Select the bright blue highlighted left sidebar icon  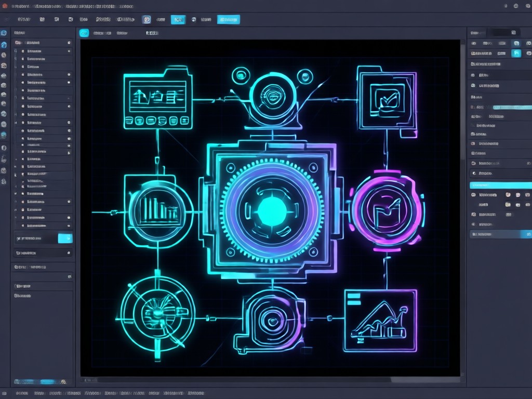[4, 45]
